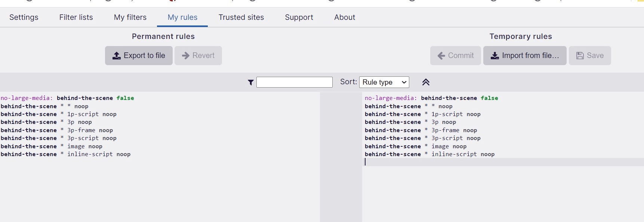This screenshot has width=644, height=222.
Task: Click the upload icon on Export to file
Action: point(117,56)
